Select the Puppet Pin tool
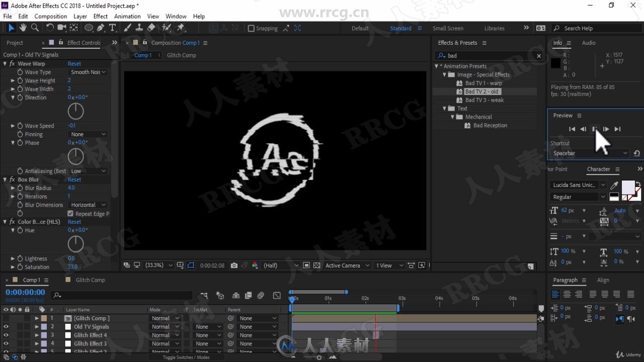 click(181, 28)
